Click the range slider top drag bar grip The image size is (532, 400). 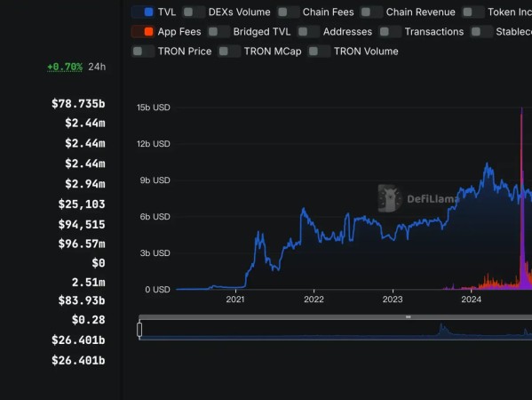[409, 316]
